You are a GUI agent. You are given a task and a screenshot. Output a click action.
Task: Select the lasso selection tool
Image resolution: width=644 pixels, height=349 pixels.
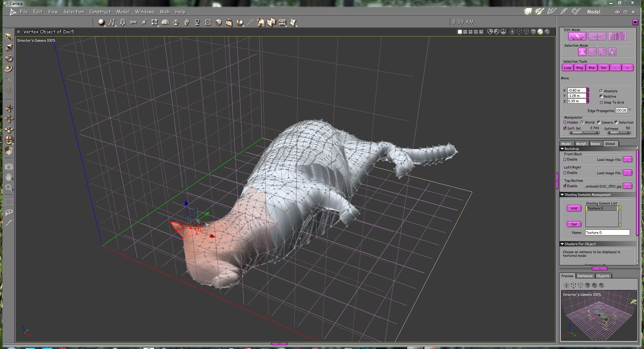(9, 212)
